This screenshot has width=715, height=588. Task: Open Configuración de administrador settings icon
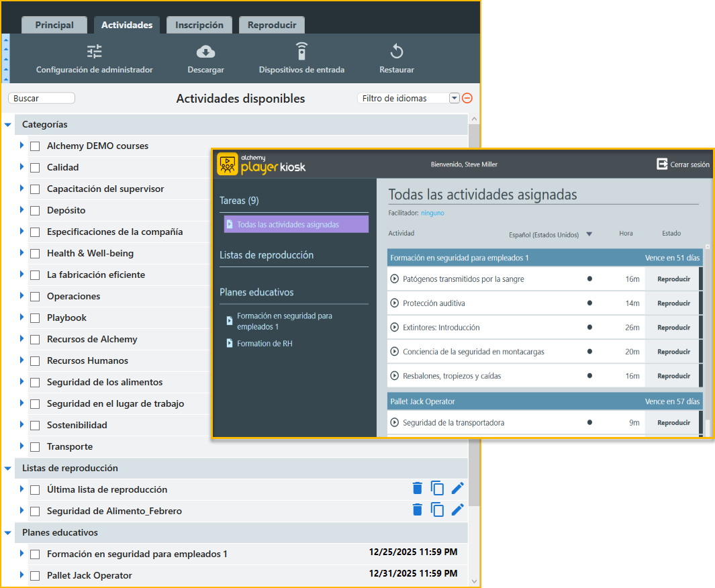click(x=94, y=52)
